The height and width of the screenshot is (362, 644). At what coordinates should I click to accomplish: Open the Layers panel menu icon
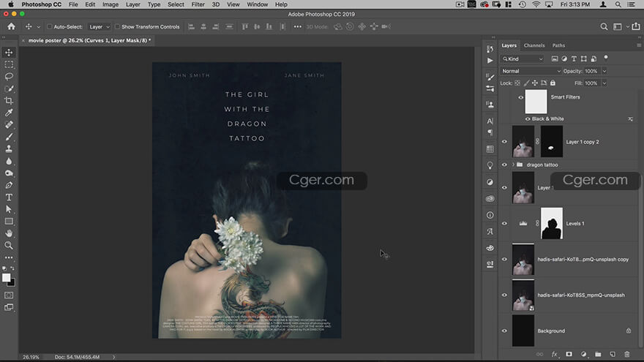[x=639, y=45]
